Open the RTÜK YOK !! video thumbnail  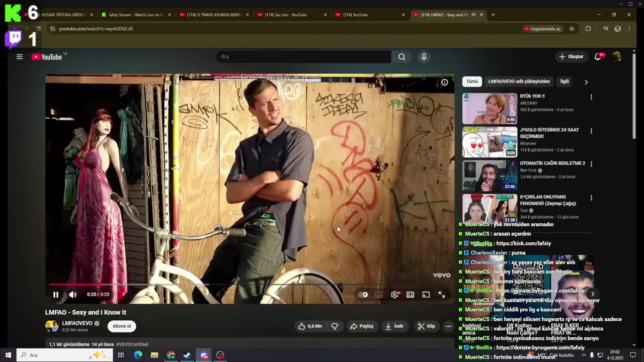490,108
